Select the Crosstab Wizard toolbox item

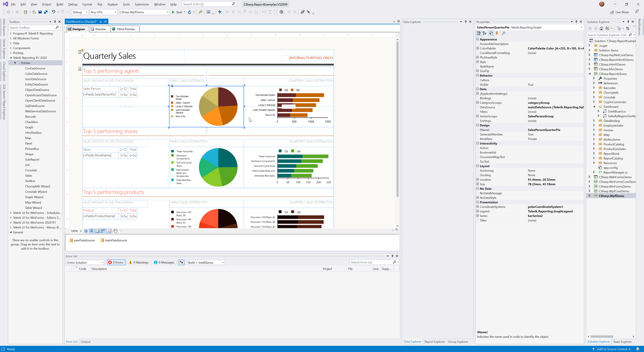[36, 192]
